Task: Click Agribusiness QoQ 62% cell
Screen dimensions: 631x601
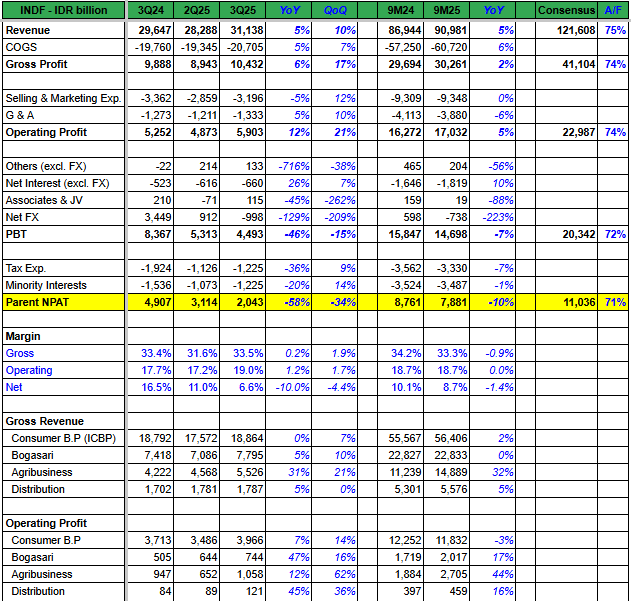Action: pos(344,574)
